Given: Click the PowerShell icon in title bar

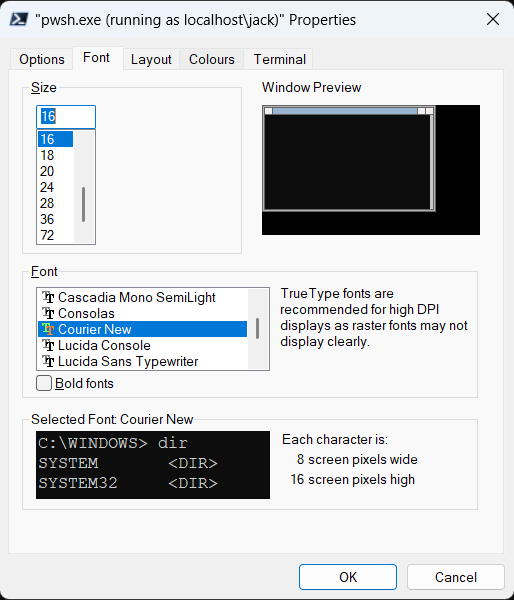Looking at the screenshot, I should [x=19, y=19].
